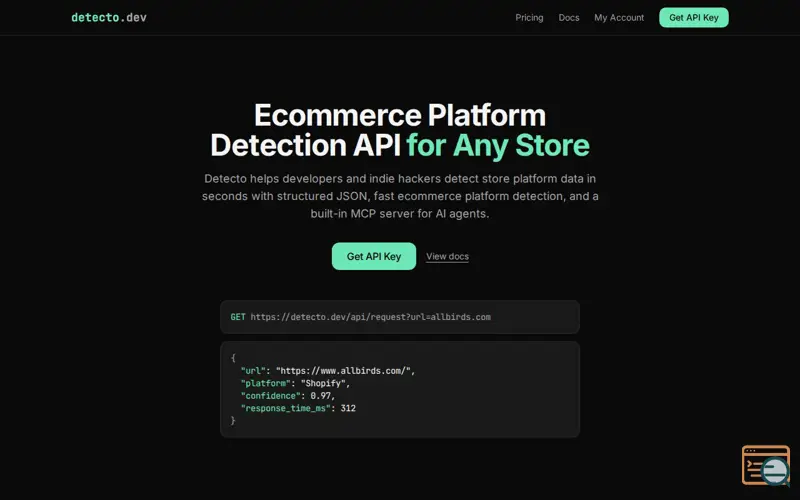Click the browser terminal widget icon
The height and width of the screenshot is (500, 800).
coord(766,465)
